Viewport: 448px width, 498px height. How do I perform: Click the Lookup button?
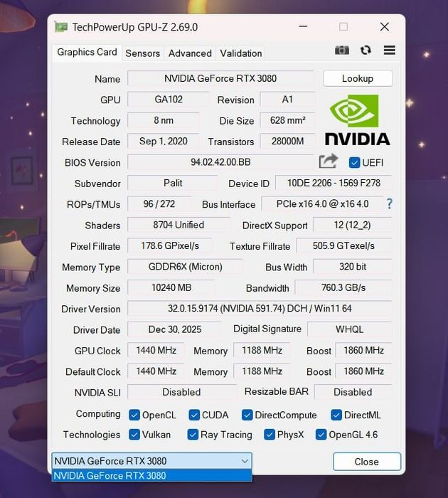pyautogui.click(x=358, y=78)
